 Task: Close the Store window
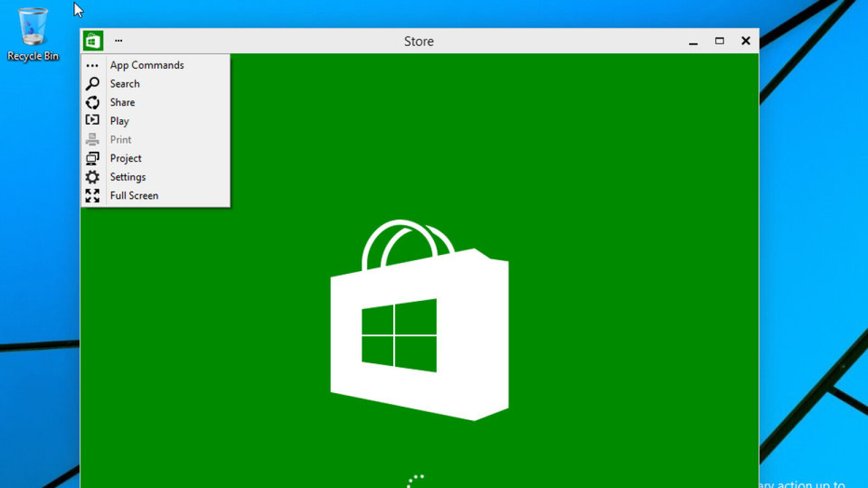point(746,41)
